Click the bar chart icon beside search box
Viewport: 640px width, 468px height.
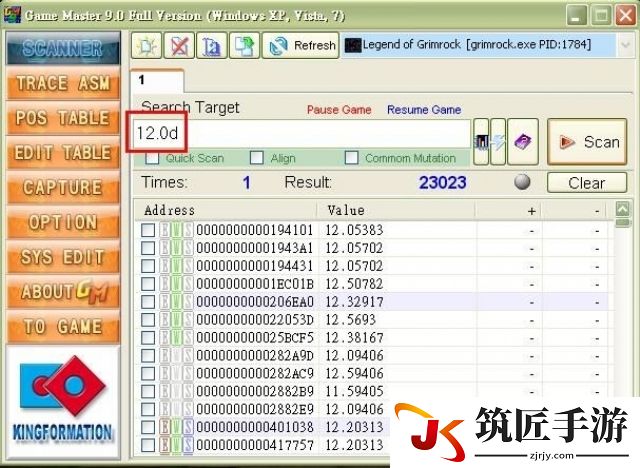(x=481, y=142)
